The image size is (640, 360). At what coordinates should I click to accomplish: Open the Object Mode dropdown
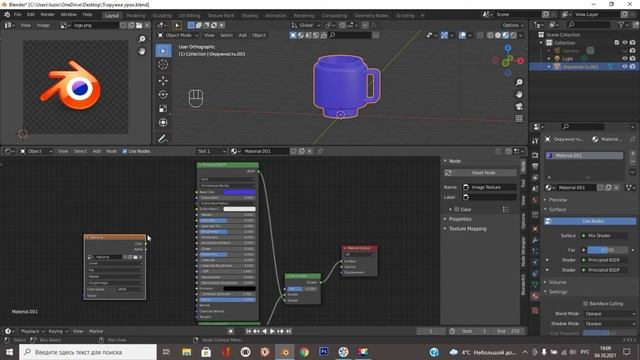[x=178, y=36]
